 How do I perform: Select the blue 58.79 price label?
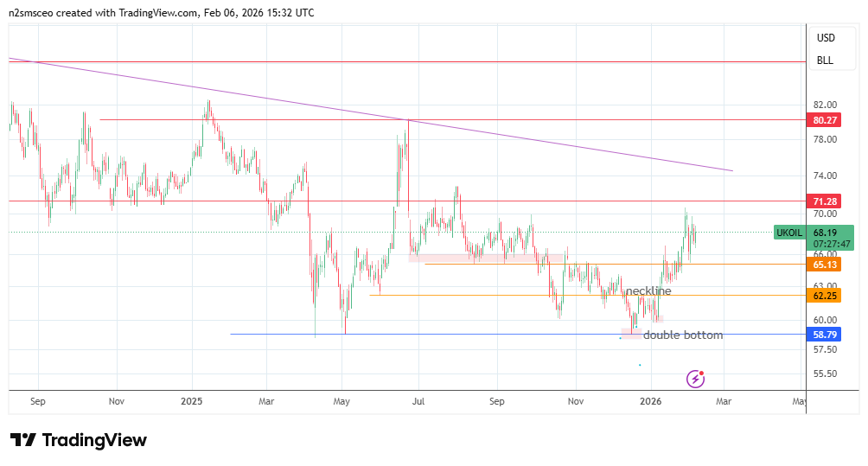tap(824, 335)
